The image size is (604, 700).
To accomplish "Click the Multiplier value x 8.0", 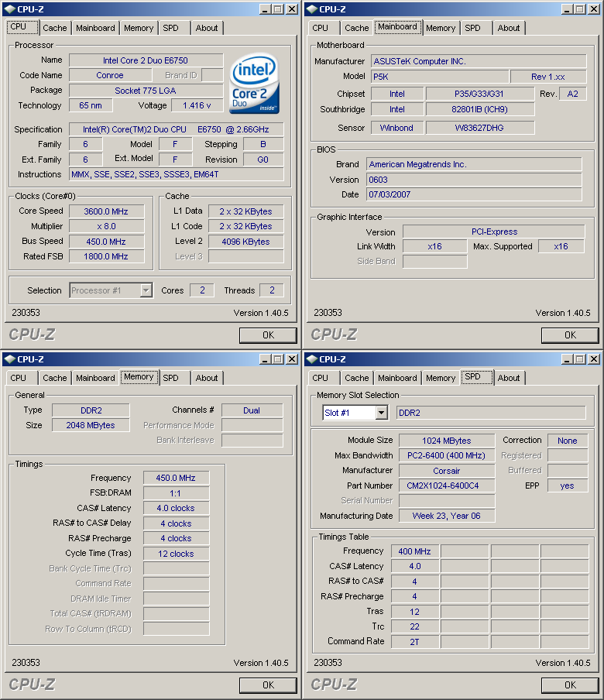I will tap(106, 226).
